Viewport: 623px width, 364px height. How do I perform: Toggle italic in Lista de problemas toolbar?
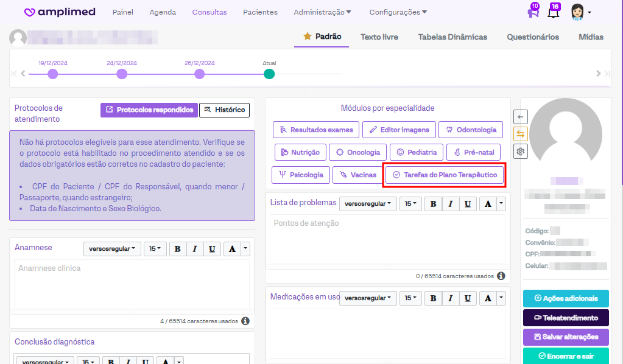[x=450, y=204]
